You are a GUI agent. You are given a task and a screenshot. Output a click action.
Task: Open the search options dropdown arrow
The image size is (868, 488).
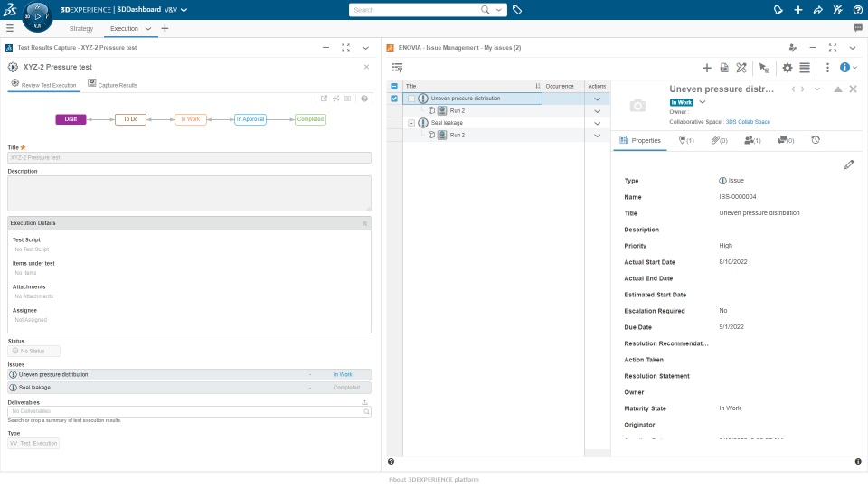(499, 10)
